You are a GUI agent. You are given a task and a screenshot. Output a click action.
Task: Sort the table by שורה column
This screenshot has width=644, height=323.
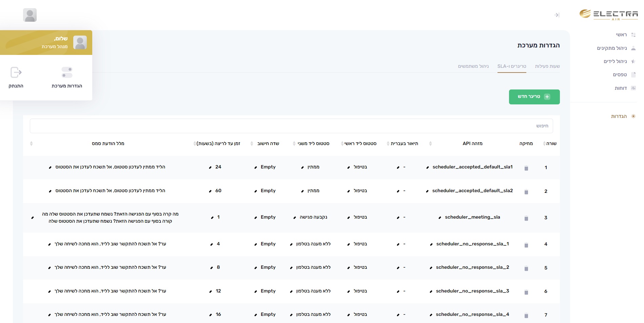click(544, 144)
